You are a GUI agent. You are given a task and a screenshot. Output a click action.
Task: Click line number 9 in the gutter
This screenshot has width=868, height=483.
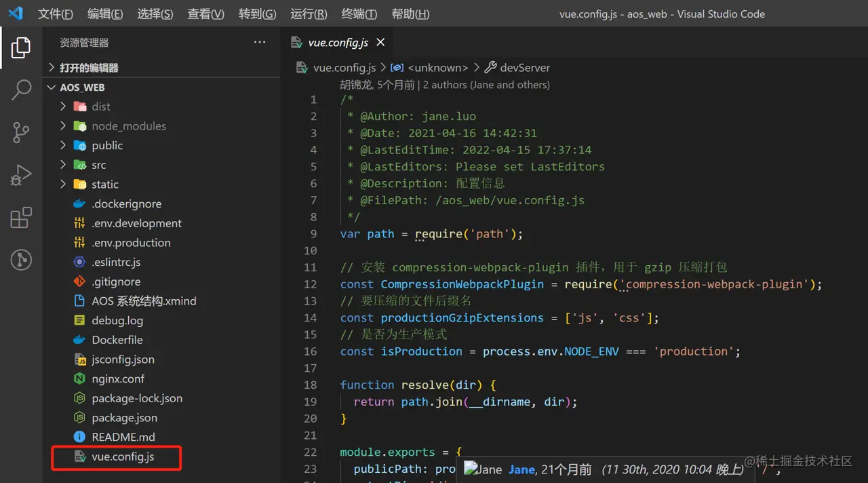click(x=313, y=234)
